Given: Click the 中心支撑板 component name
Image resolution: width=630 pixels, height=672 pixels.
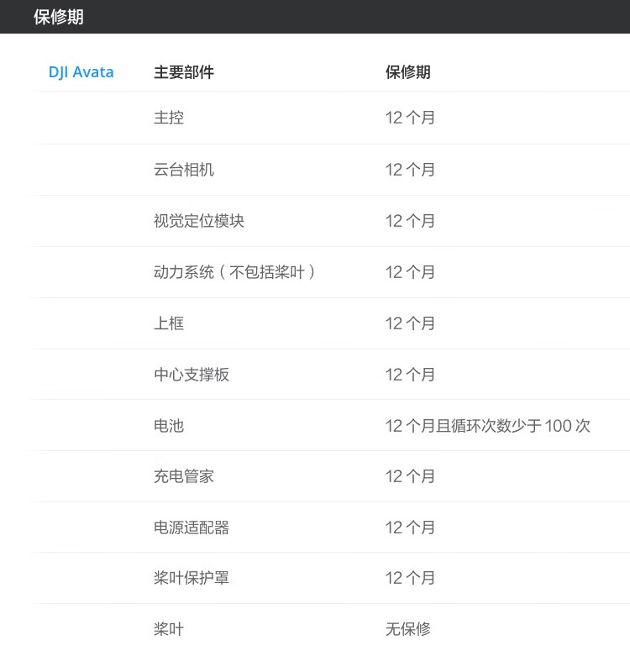Looking at the screenshot, I should [x=192, y=375].
